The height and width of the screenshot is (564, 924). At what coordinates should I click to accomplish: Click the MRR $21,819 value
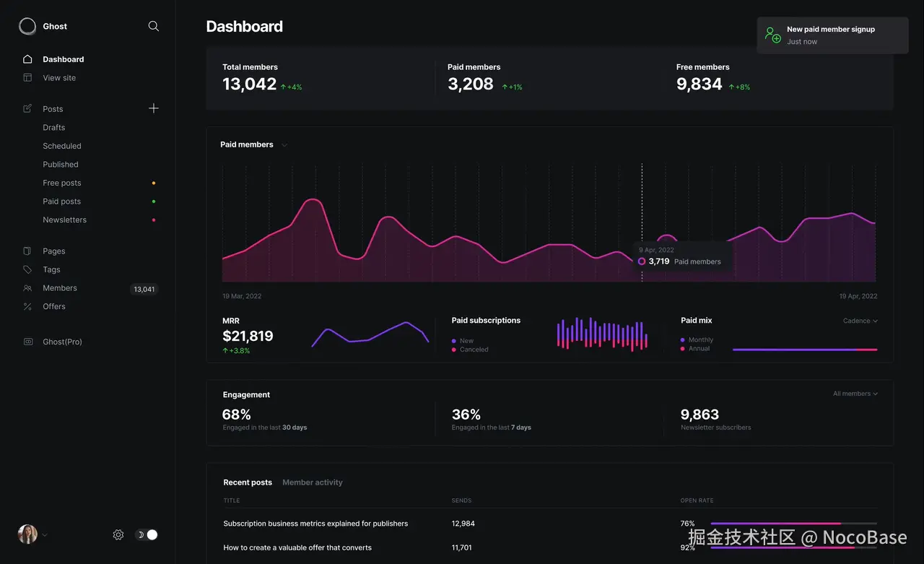click(248, 336)
